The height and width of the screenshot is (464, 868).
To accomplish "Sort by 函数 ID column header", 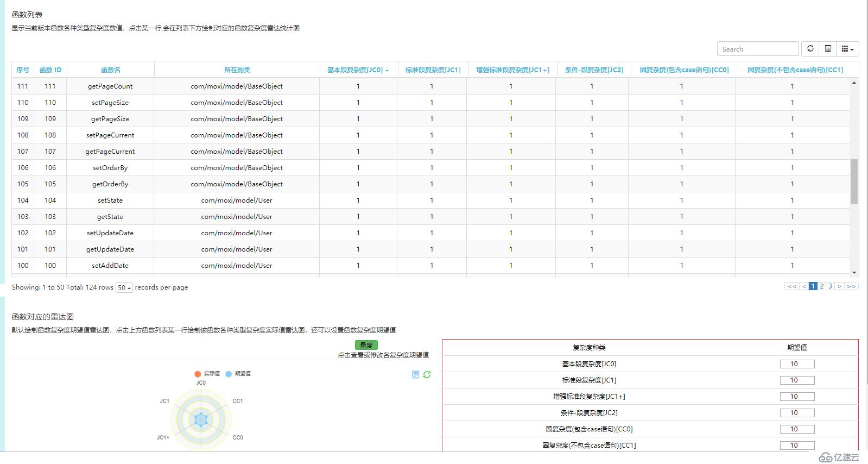I will [x=50, y=70].
